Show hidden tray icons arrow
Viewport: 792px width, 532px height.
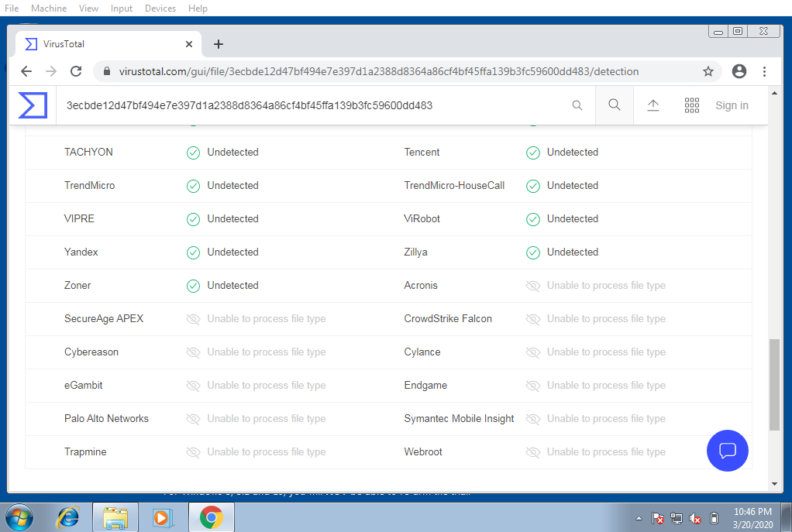click(x=639, y=518)
